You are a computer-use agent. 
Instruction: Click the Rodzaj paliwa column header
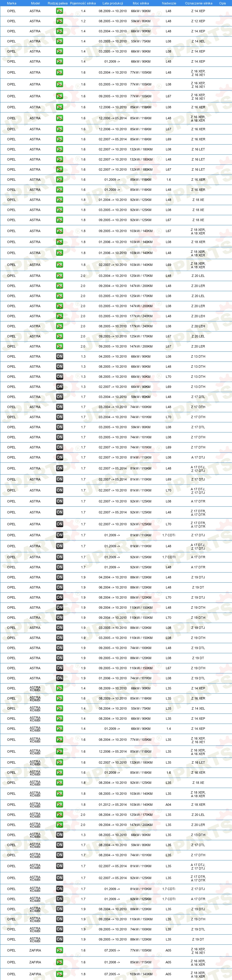[x=58, y=4]
